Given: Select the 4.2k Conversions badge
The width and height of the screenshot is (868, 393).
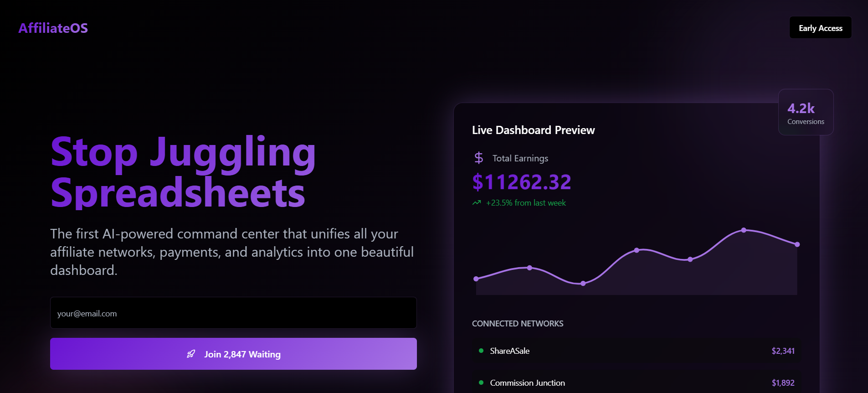Looking at the screenshot, I should [x=806, y=113].
